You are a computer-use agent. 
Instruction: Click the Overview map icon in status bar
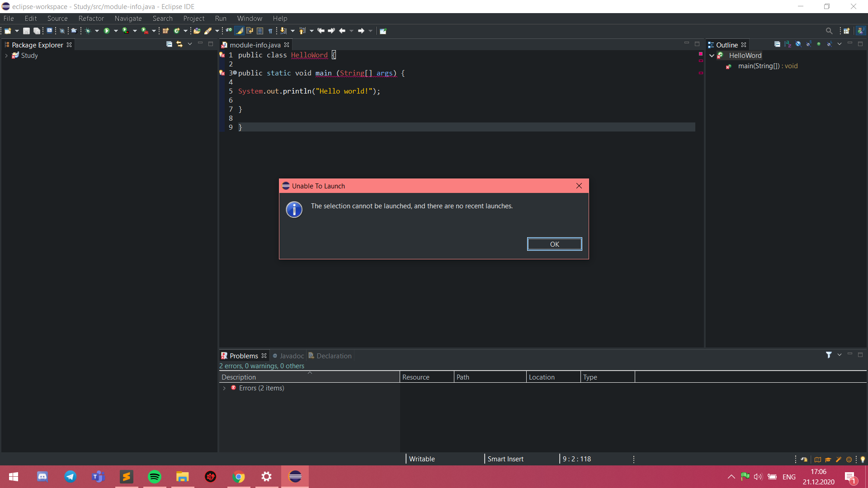click(818, 460)
